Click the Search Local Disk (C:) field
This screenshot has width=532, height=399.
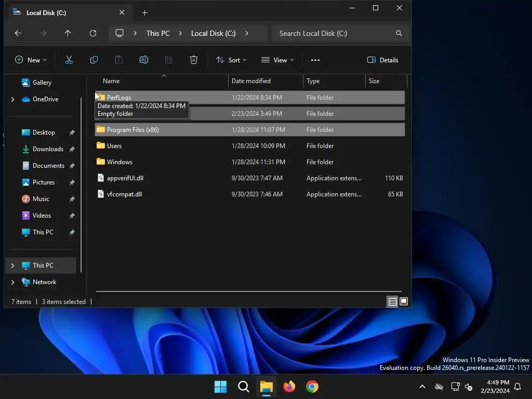(339, 33)
